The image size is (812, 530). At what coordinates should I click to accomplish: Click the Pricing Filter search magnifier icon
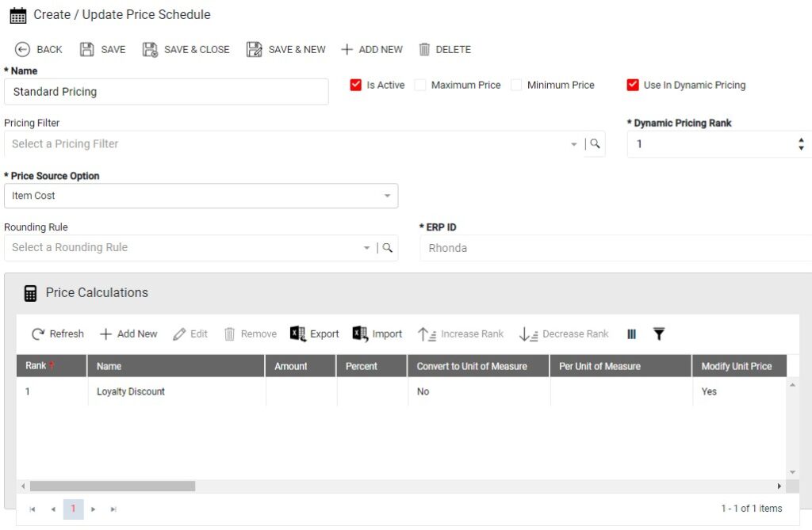pyautogui.click(x=595, y=143)
